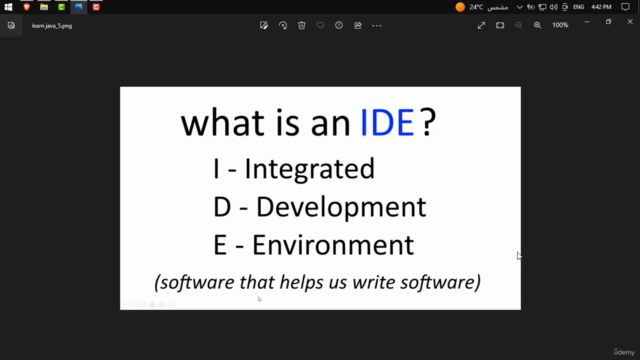Share the image
The width and height of the screenshot is (640, 360).
358,25
